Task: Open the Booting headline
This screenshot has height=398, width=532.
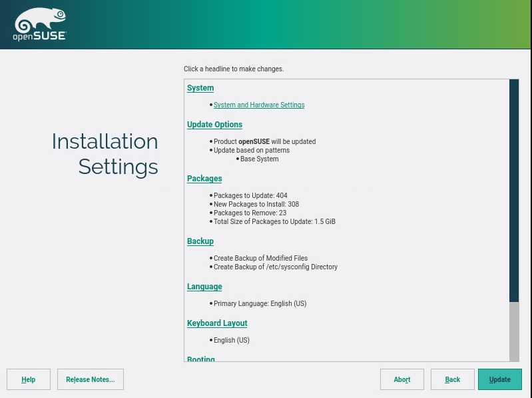Action: [x=201, y=359]
